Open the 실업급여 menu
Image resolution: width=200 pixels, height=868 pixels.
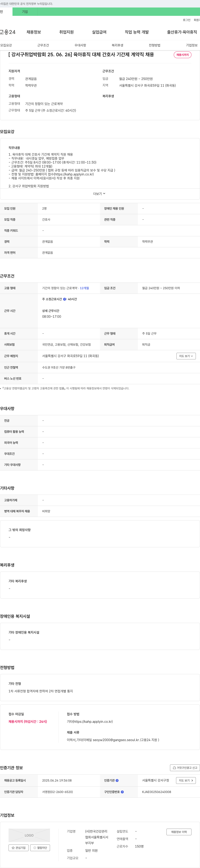99,32
